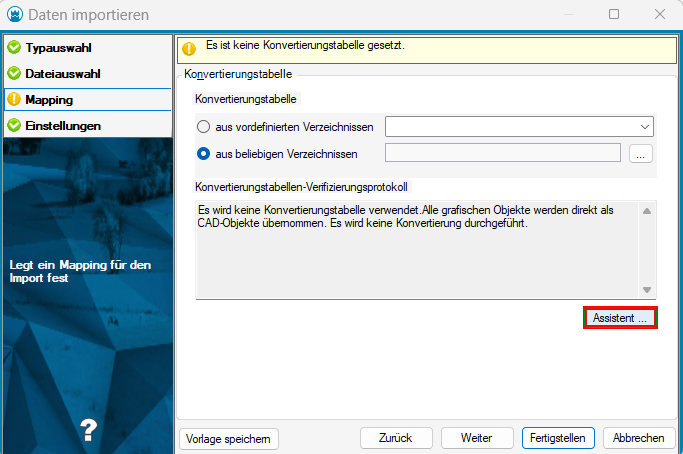The height and width of the screenshot is (454, 683).
Task: Select 'aus beliebigen Verzeichnissen' radio option
Action: (x=204, y=153)
